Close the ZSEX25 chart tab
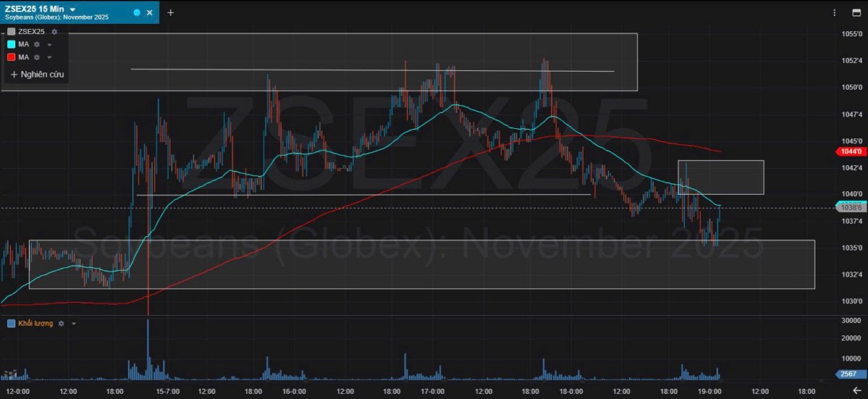Screen dimensions: 868x399 click(150, 12)
